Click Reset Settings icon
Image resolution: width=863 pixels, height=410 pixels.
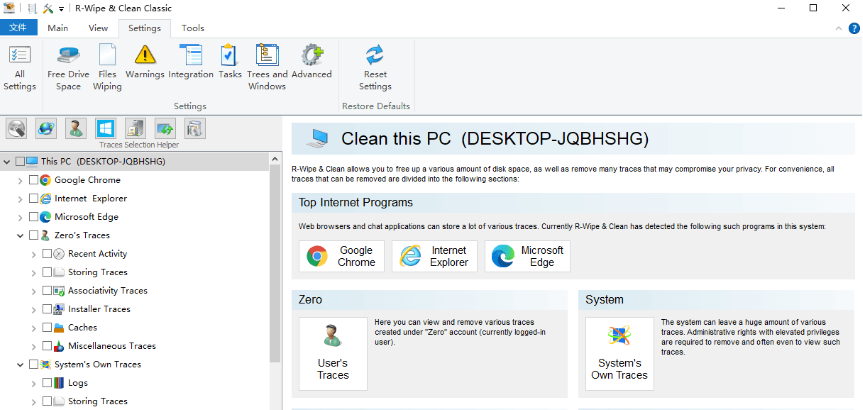[375, 55]
